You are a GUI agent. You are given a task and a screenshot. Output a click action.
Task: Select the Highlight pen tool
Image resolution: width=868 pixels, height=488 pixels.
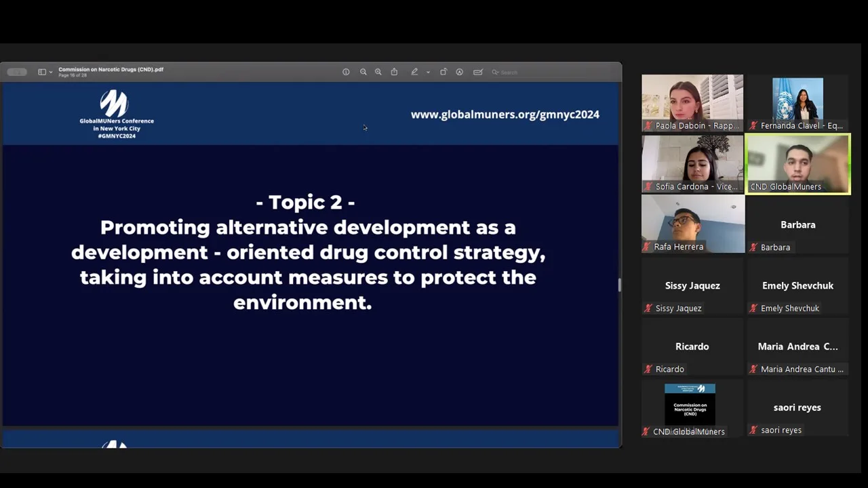[x=414, y=72]
